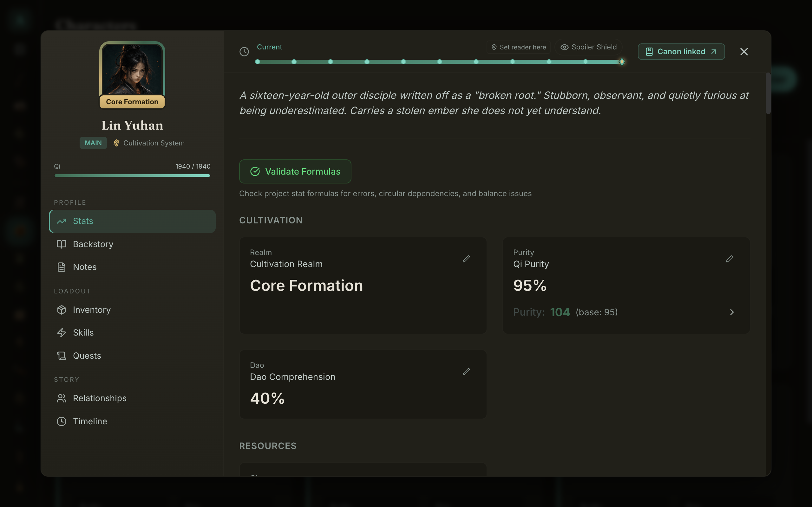Click Lin Yuhan's portrait thumbnail
This screenshot has width=812, height=507.
(x=132, y=69)
